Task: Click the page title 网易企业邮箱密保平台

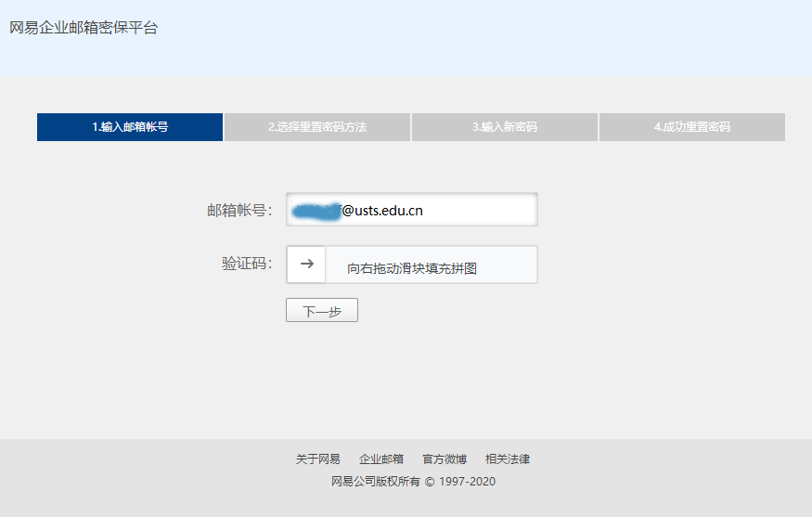Action: (x=84, y=28)
